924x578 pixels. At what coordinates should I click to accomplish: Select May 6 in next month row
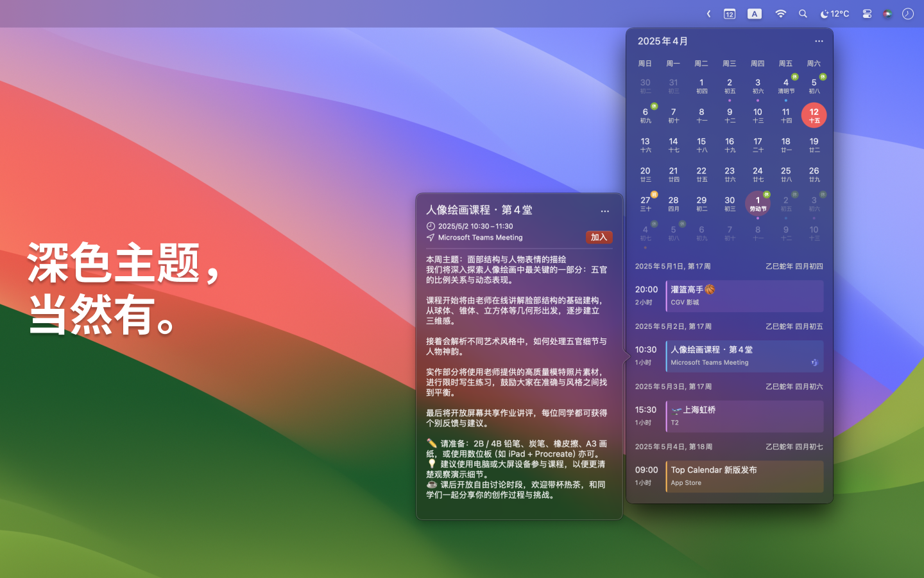[x=701, y=233]
